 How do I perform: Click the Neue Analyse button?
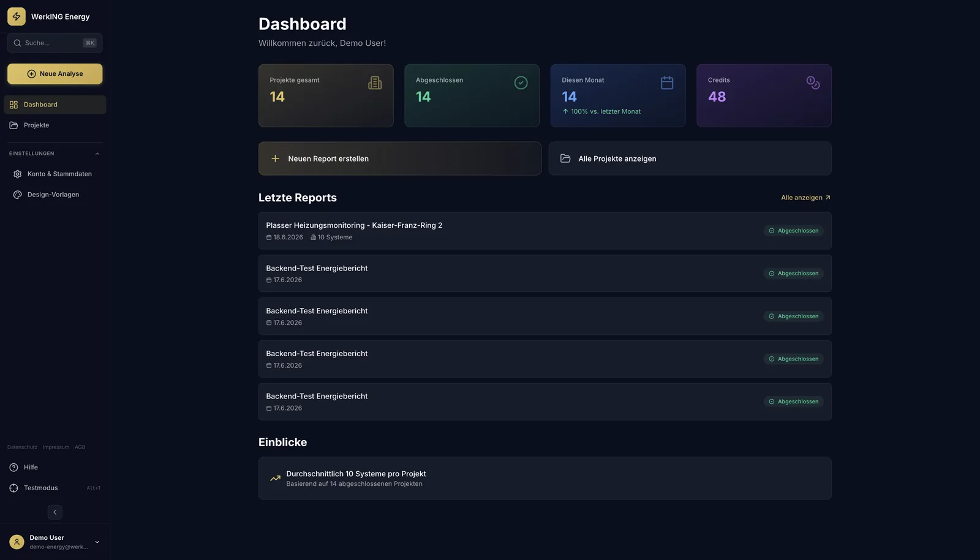point(55,74)
